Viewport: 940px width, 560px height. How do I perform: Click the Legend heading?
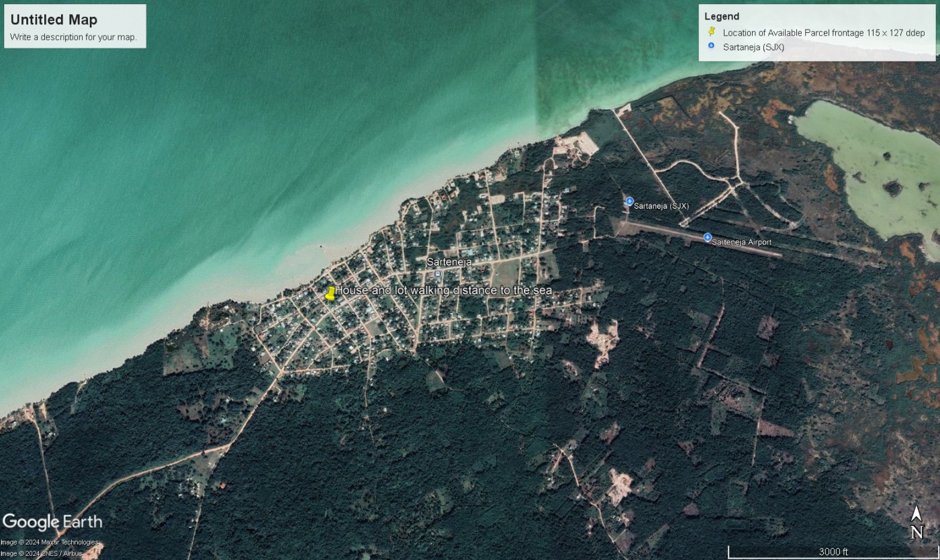coord(722,16)
